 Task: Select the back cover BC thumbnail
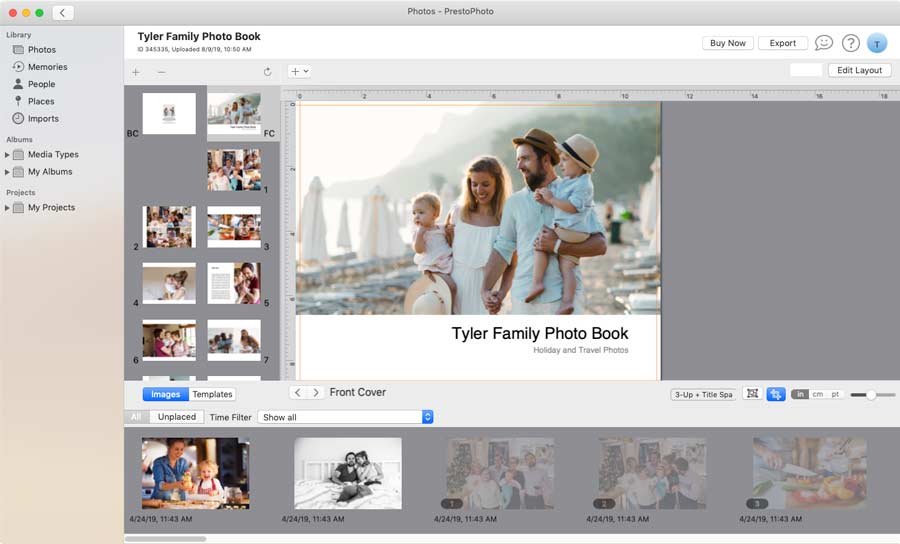[x=169, y=114]
